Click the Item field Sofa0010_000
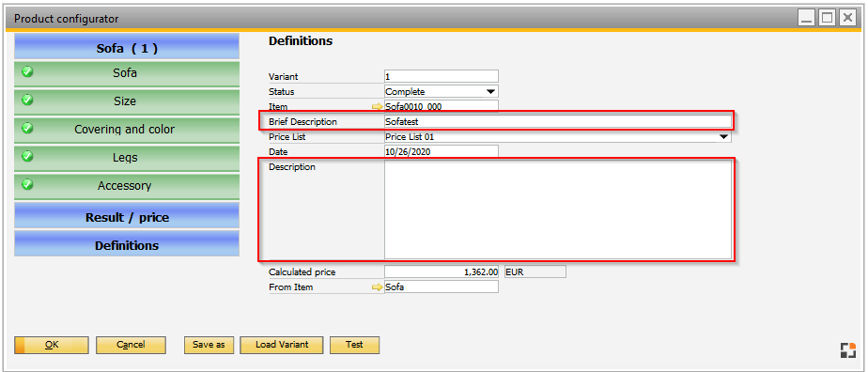 point(442,106)
